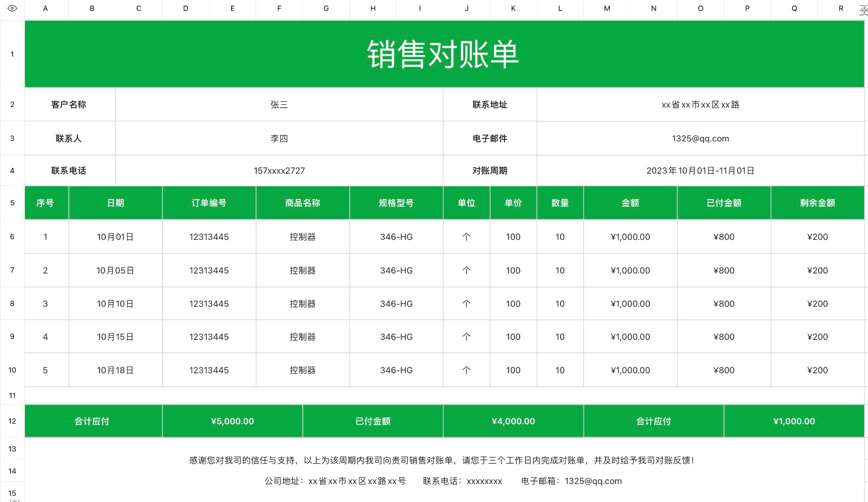Select 346-HG model cell in row 8
This screenshot has width=868, height=502.
click(x=396, y=303)
